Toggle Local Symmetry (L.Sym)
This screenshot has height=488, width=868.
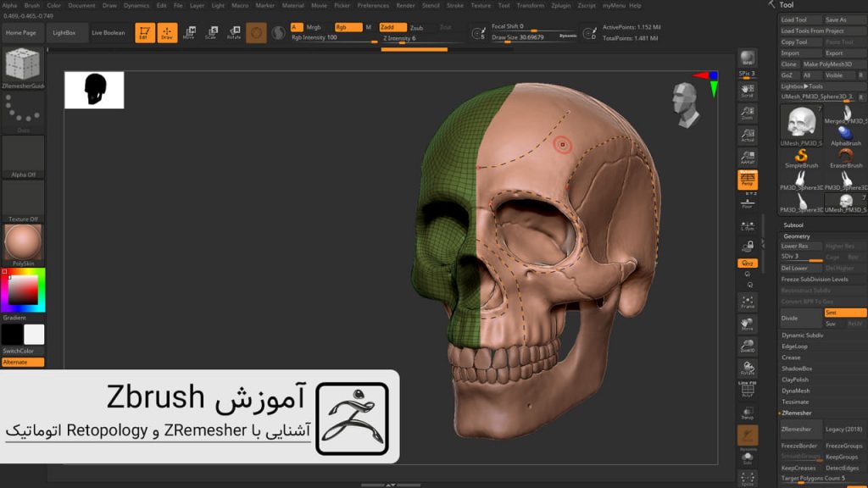pos(748,225)
